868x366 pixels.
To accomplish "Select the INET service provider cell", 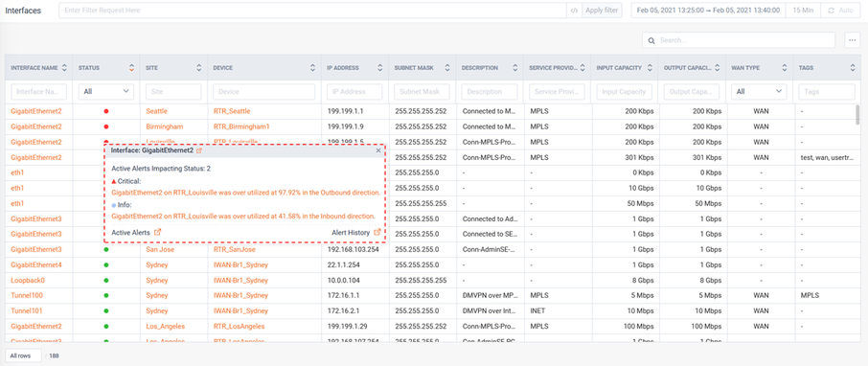I will pyautogui.click(x=557, y=310).
